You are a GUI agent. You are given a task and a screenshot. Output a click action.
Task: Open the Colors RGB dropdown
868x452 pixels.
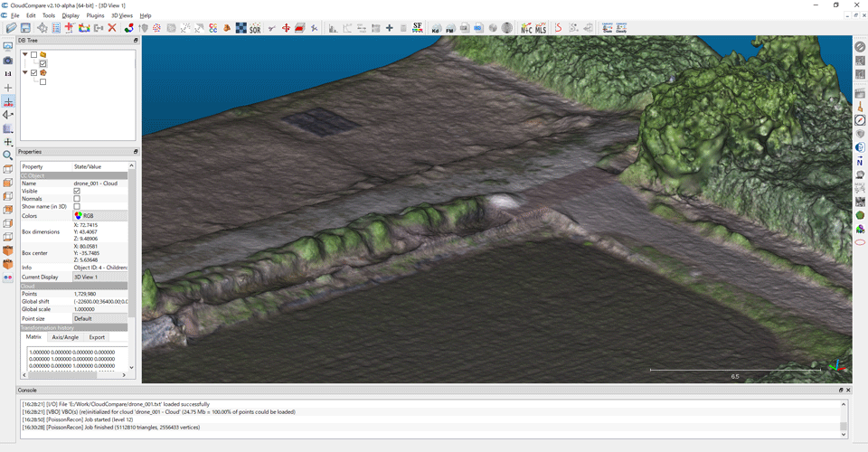[100, 216]
